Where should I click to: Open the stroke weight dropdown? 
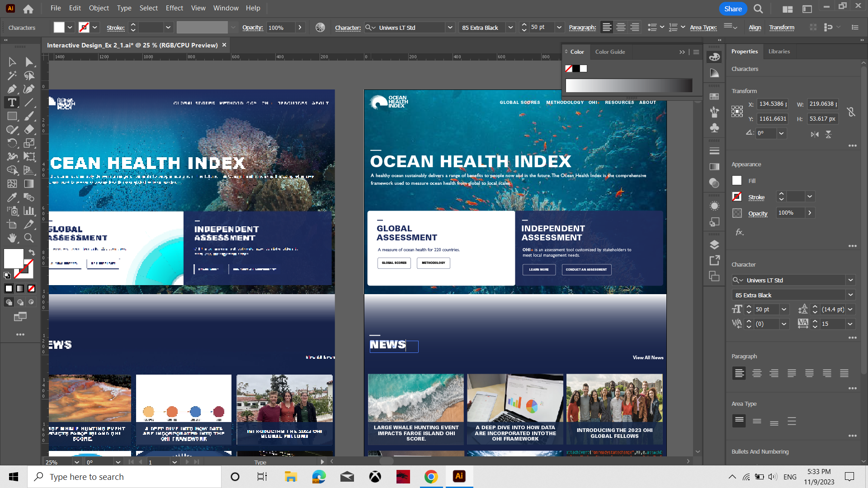[168, 28]
